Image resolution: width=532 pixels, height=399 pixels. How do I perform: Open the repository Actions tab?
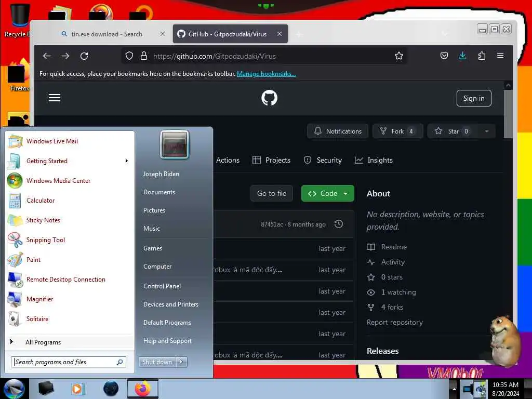[228, 160]
